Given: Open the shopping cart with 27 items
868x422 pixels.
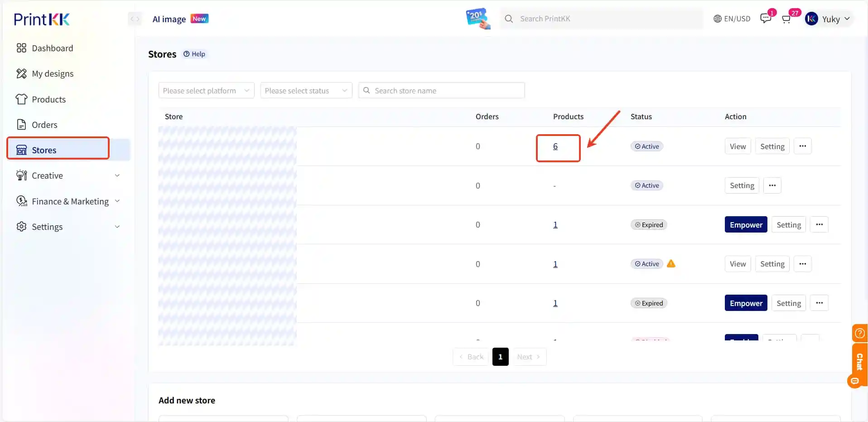Looking at the screenshot, I should [787, 19].
